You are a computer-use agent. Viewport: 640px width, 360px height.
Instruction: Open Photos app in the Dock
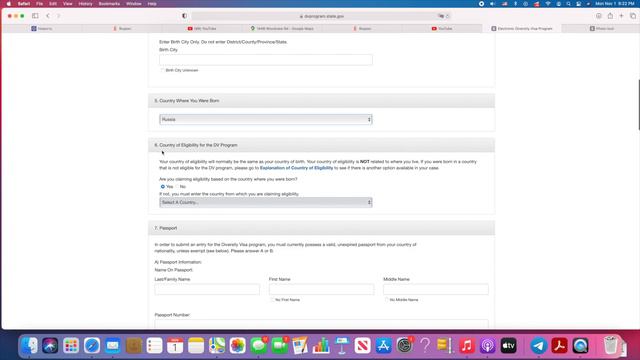[x=238, y=346]
